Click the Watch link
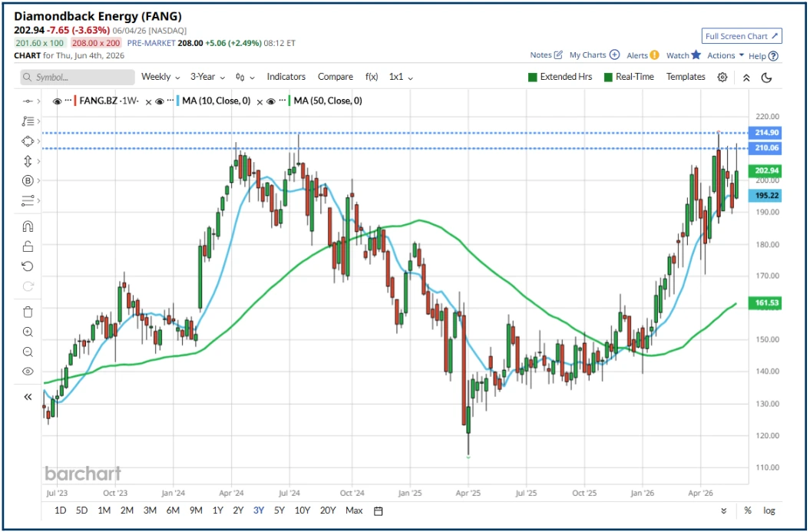 (x=677, y=55)
